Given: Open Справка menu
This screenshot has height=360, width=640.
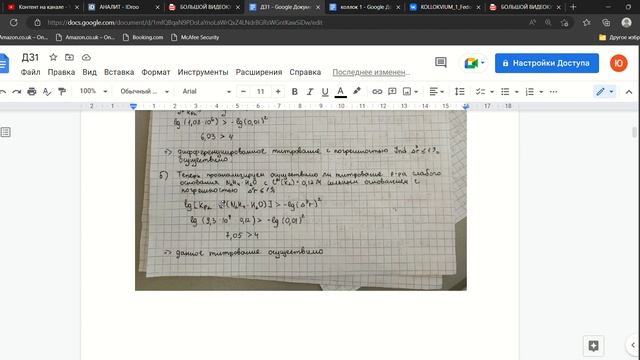Looking at the screenshot, I should pyautogui.click(x=305, y=72).
